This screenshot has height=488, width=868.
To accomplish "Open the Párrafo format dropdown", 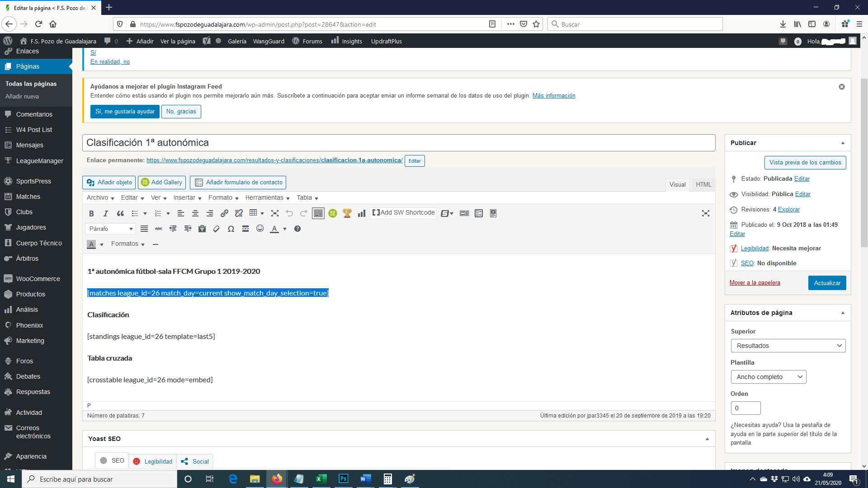I will pos(110,229).
